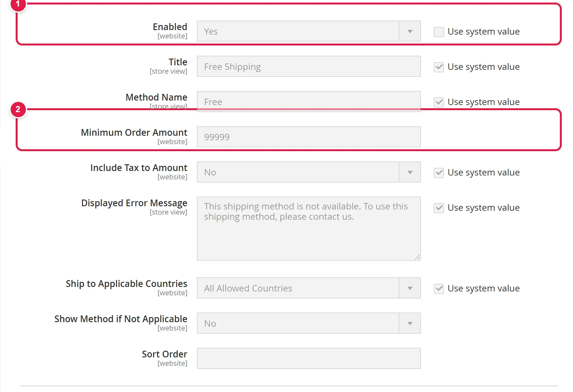Expand the Ship to Applicable Countries dropdown
The width and height of the screenshot is (573, 392).
[x=309, y=288]
